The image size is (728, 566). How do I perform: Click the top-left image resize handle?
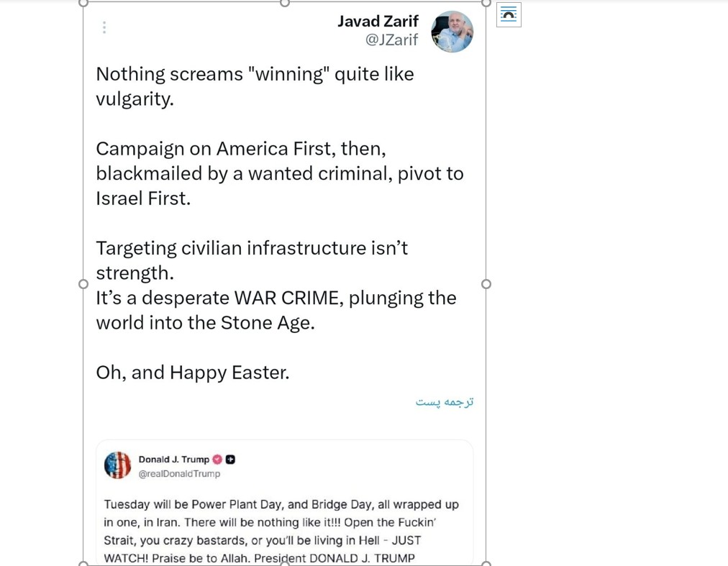(x=83, y=3)
